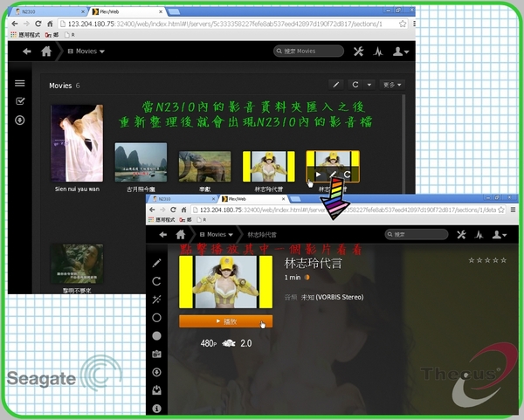Screen dimensions: 524x420
Task: Refresh the Movies library
Action: pos(355,85)
